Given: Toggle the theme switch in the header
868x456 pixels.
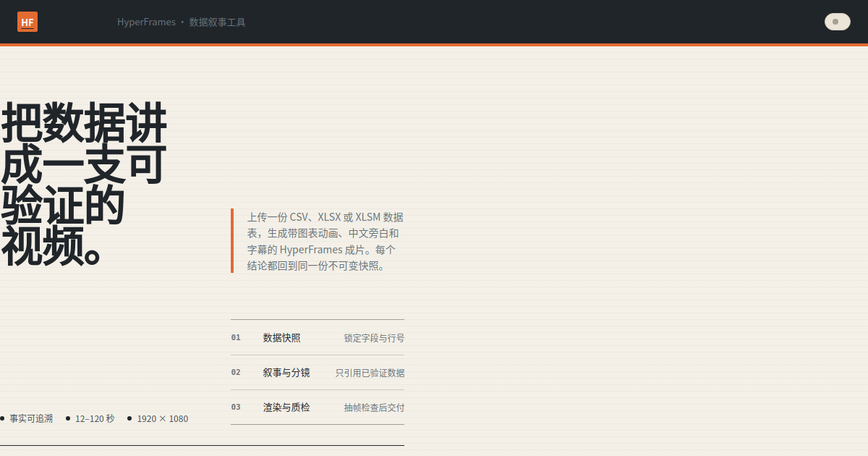Looking at the screenshot, I should click(838, 22).
